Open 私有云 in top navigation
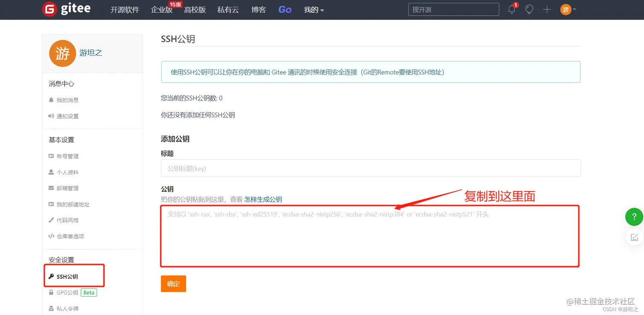The width and height of the screenshot is (644, 315). [x=228, y=9]
